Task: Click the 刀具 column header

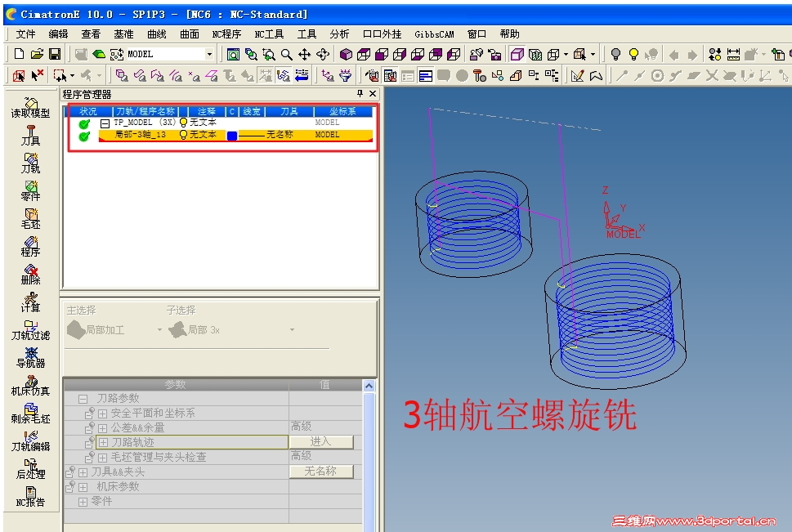Action: pyautogui.click(x=289, y=111)
